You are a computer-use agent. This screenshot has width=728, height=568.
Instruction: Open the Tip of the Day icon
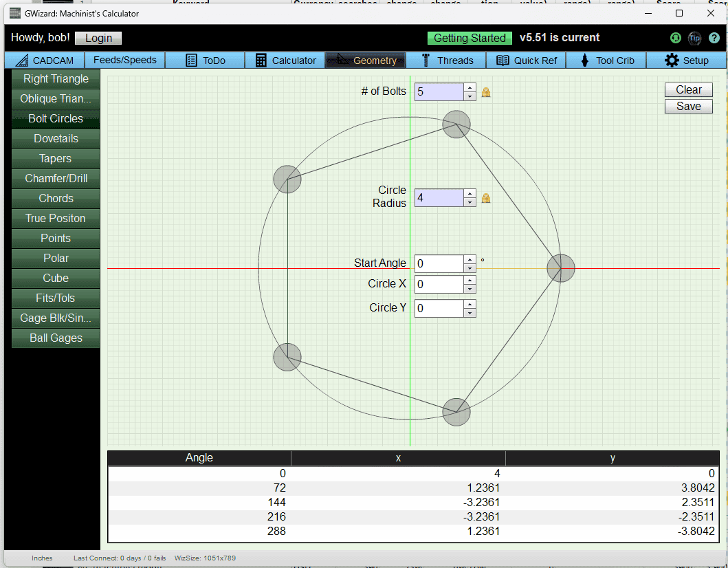[x=694, y=38]
